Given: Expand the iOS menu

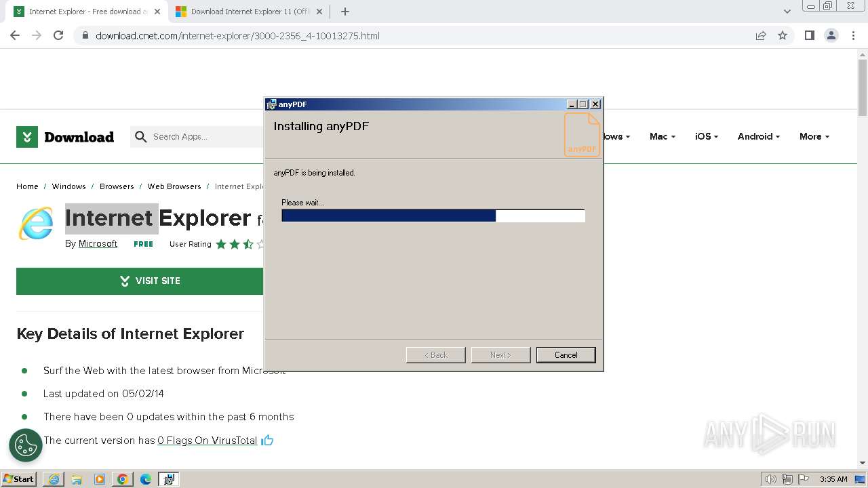Looking at the screenshot, I should (706, 136).
